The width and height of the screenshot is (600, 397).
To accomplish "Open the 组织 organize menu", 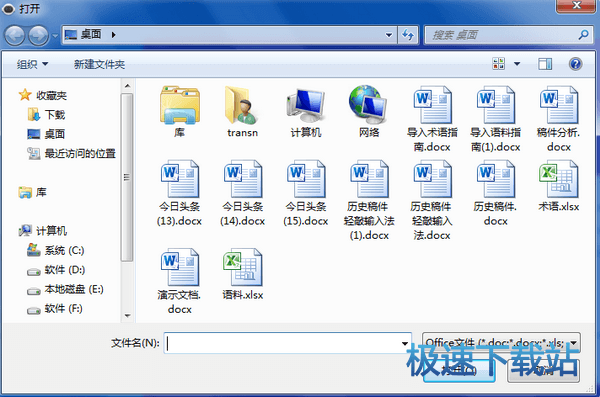I will click(32, 64).
